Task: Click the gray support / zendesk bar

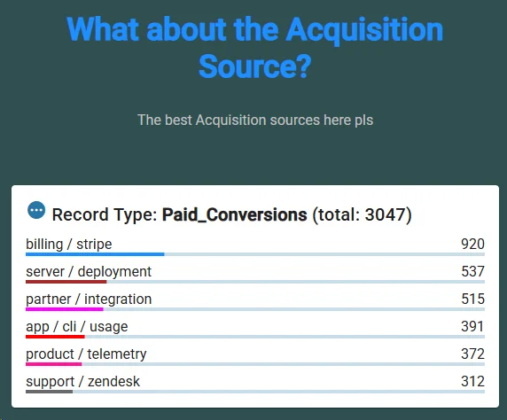Action: 50,392
